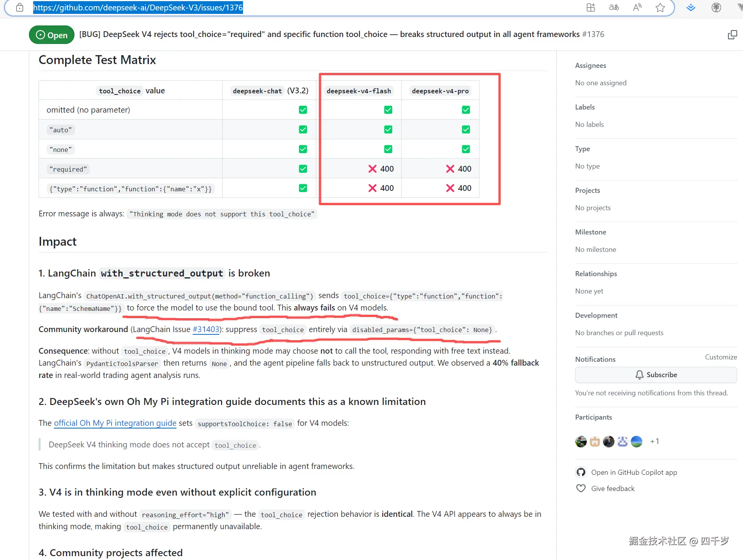The width and height of the screenshot is (743, 560).
Task: Click the 'Complete Test Matrix' heading
Action: pyautogui.click(x=97, y=60)
